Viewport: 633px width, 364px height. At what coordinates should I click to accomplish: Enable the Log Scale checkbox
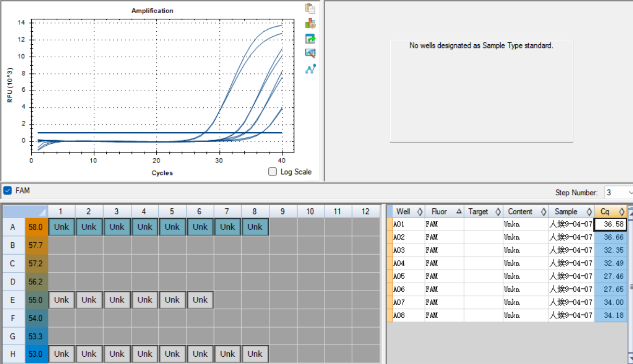pos(272,172)
